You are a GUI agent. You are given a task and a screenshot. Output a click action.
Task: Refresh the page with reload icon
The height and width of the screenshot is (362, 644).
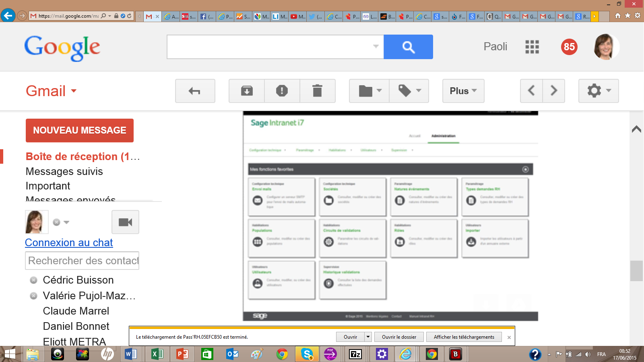pos(129,16)
